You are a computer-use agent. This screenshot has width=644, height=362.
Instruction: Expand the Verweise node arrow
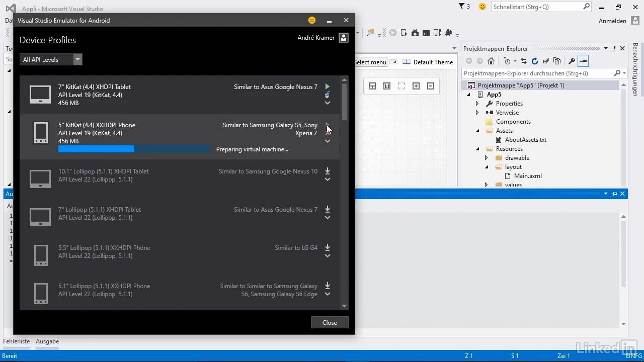tap(477, 113)
